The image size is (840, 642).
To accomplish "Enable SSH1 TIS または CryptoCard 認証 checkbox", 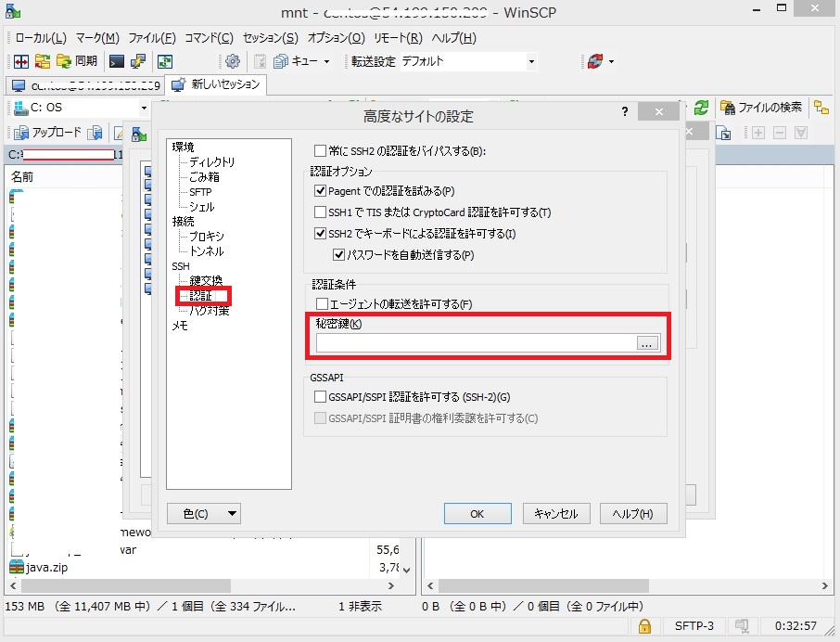I will (x=321, y=212).
